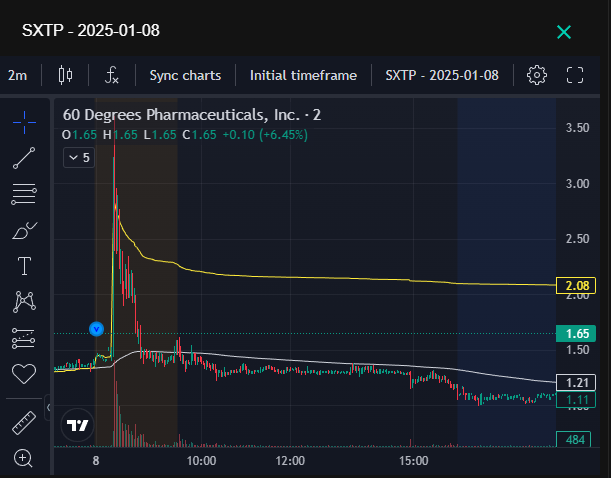This screenshot has height=478, width=611.
Task: Click the 15:00 time axis label
Action: tap(413, 461)
